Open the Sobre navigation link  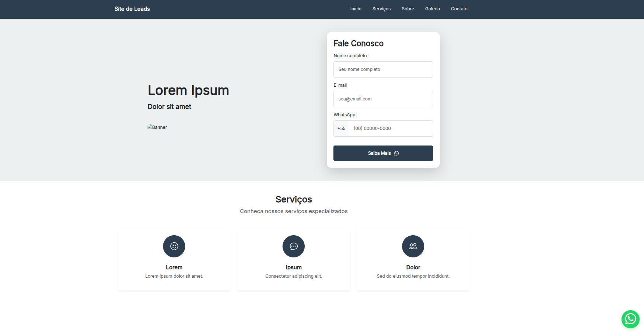point(408,9)
